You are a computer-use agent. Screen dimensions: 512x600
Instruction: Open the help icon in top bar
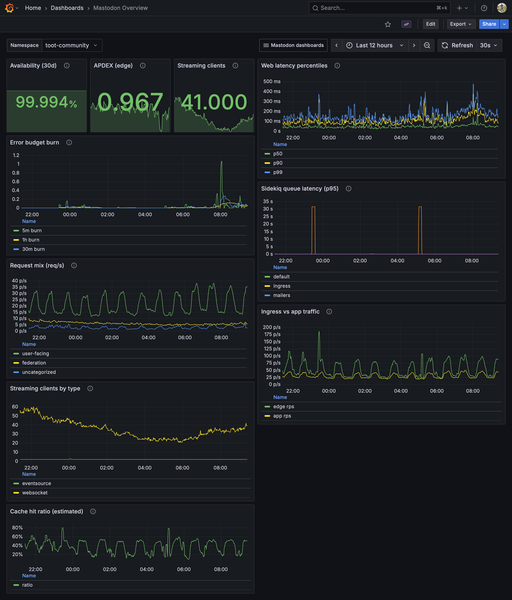(x=484, y=8)
